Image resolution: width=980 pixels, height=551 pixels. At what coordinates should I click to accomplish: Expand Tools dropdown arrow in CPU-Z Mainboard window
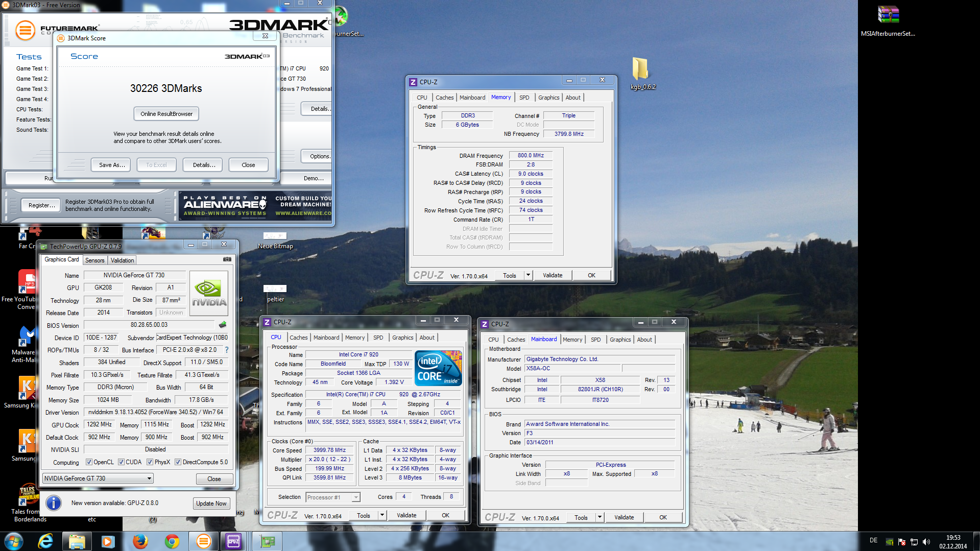[x=600, y=517]
